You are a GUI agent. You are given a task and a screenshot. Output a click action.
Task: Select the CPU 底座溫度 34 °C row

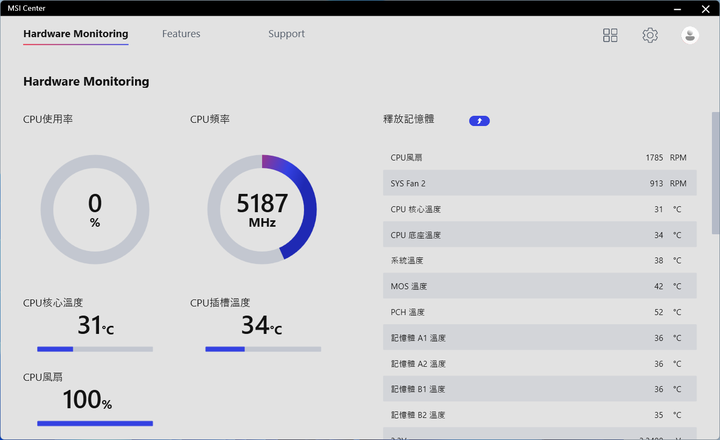[540, 235]
